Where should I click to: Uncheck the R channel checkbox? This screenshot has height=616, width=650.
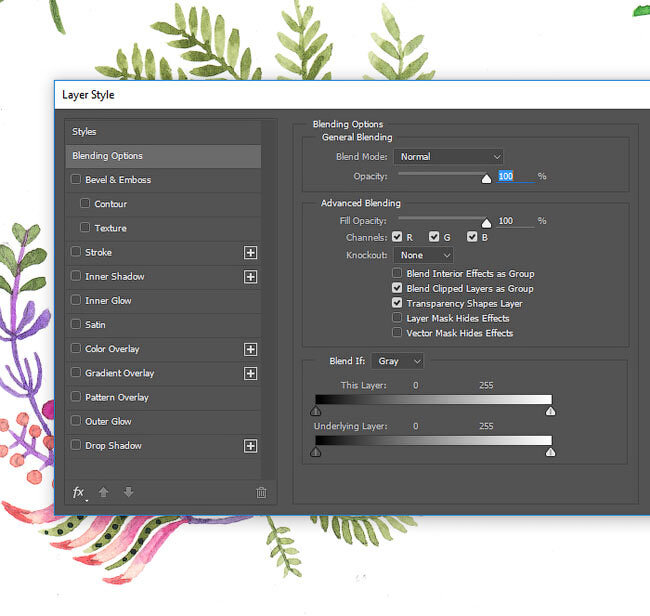coord(397,237)
